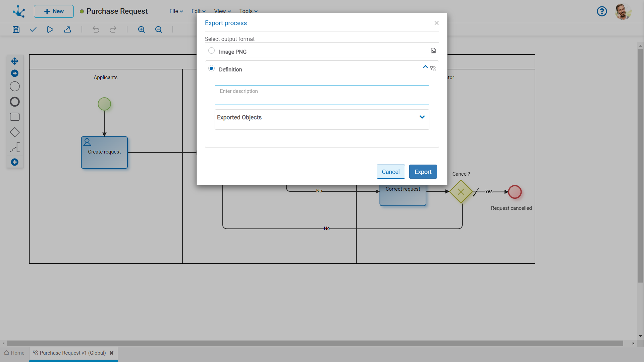
Task: Click the save diagram icon
Action: 16,29
